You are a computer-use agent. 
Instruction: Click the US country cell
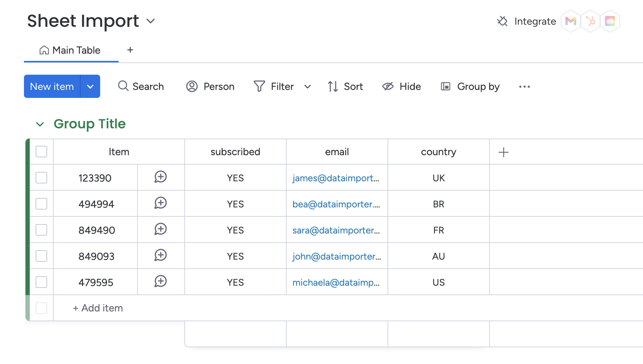(439, 282)
